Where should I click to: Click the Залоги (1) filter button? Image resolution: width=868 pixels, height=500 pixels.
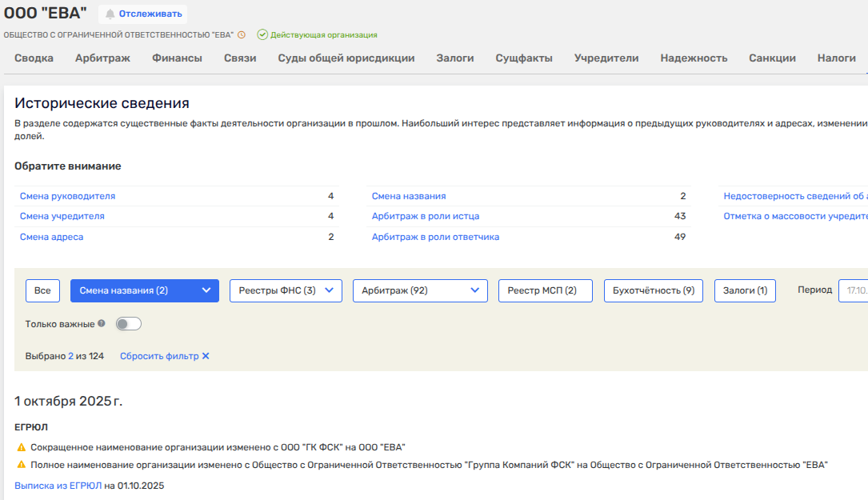tap(745, 290)
